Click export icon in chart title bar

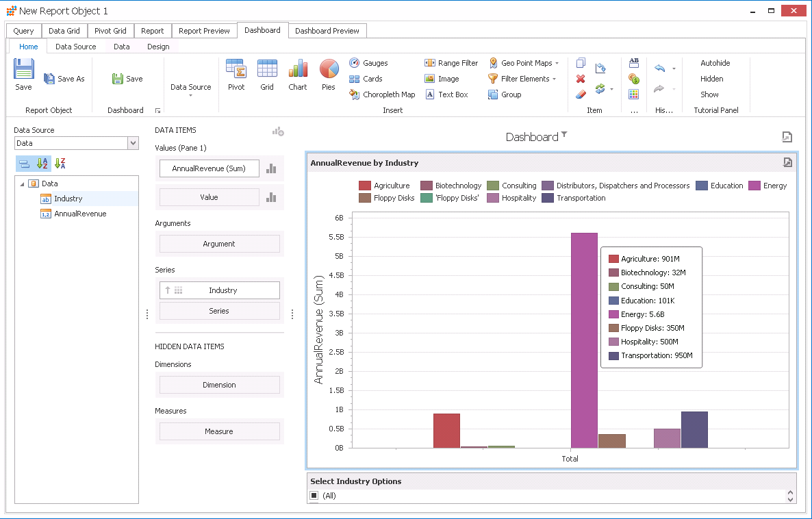[x=787, y=162]
